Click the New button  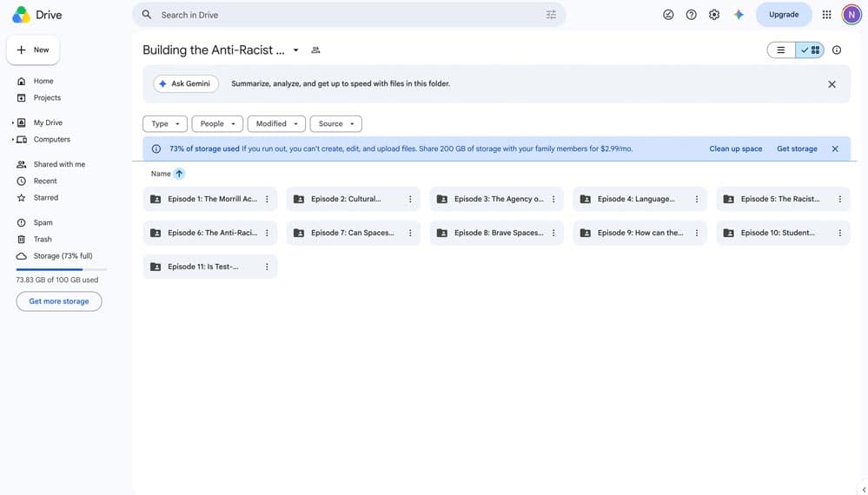point(33,49)
